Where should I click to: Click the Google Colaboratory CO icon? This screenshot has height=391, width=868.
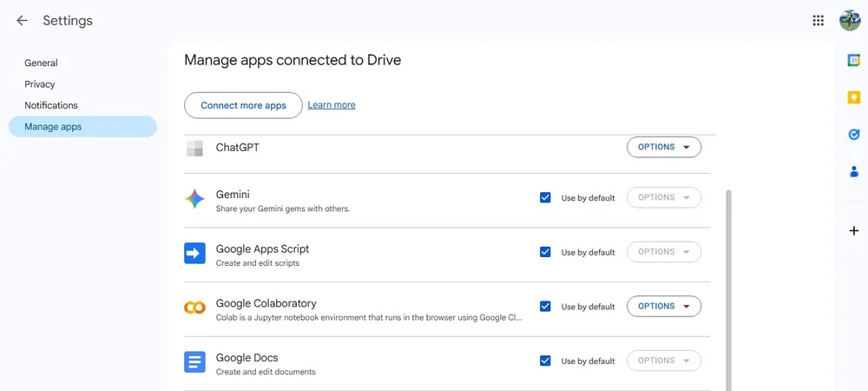pos(194,308)
